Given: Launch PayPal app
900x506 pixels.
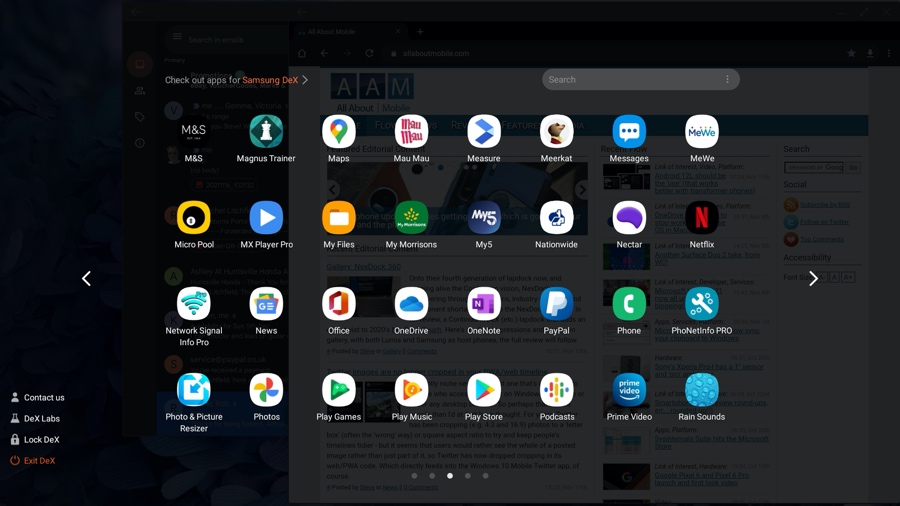Looking at the screenshot, I should 556,304.
